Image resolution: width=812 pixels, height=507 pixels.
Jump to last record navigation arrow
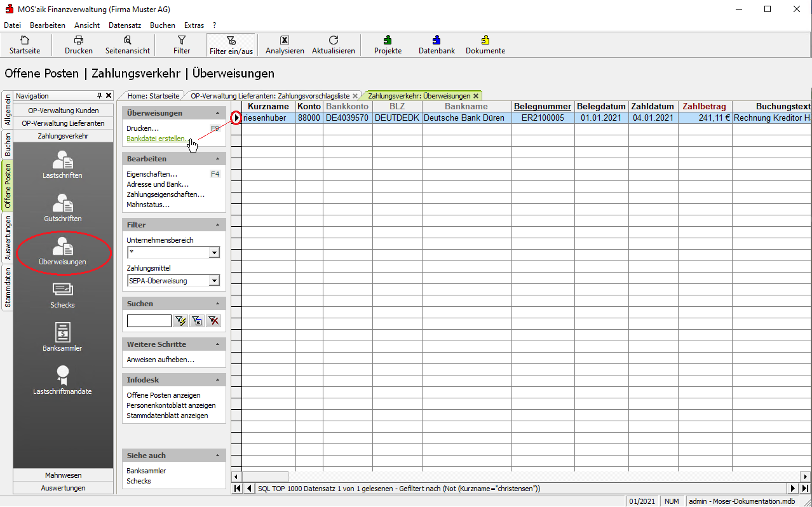[804, 489]
